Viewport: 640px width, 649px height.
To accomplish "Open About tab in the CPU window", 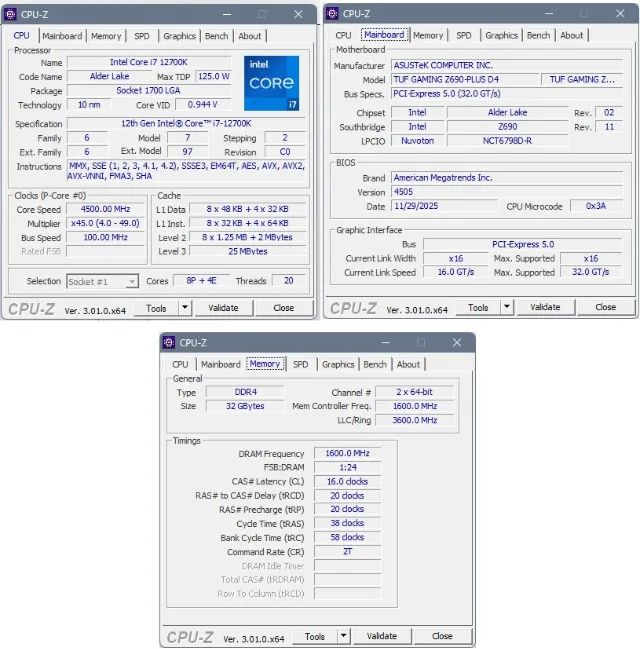I will coord(250,36).
